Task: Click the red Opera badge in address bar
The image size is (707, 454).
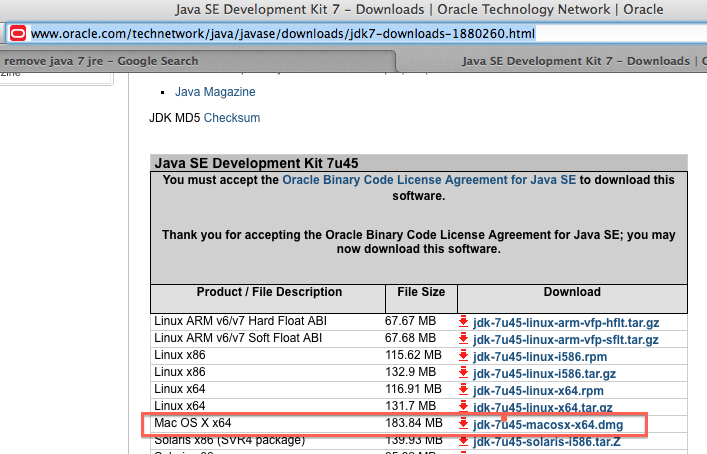Action: (17, 33)
